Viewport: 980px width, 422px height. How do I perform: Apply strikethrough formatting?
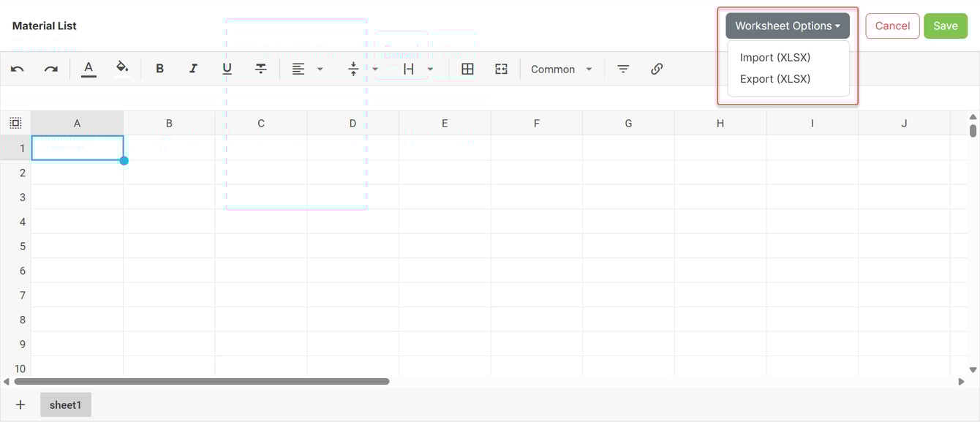click(x=260, y=69)
